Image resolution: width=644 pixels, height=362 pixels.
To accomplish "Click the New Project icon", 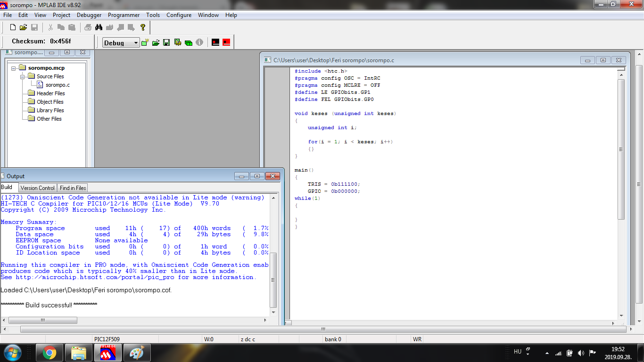I will click(x=145, y=42).
